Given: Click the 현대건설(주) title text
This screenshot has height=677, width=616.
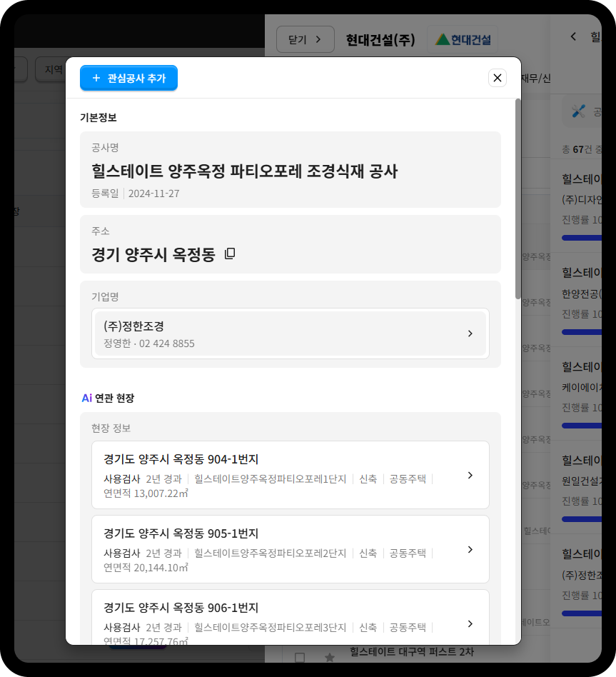Looking at the screenshot, I should pyautogui.click(x=380, y=40).
